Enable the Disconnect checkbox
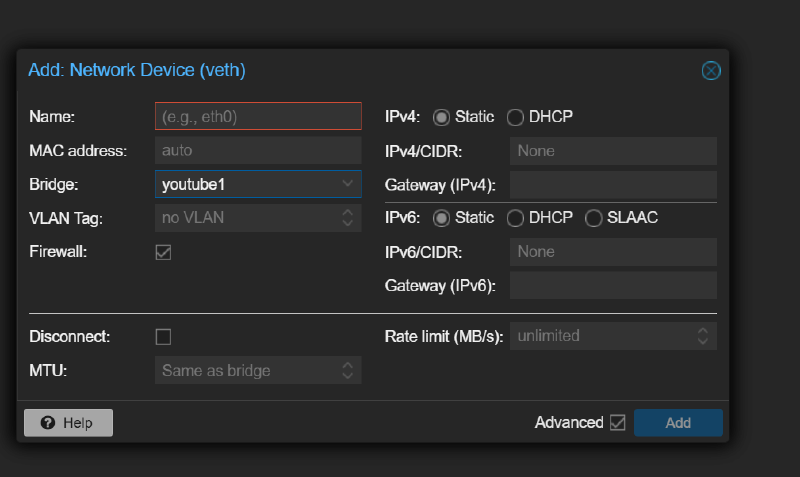Image resolution: width=800 pixels, height=477 pixels. click(x=163, y=337)
